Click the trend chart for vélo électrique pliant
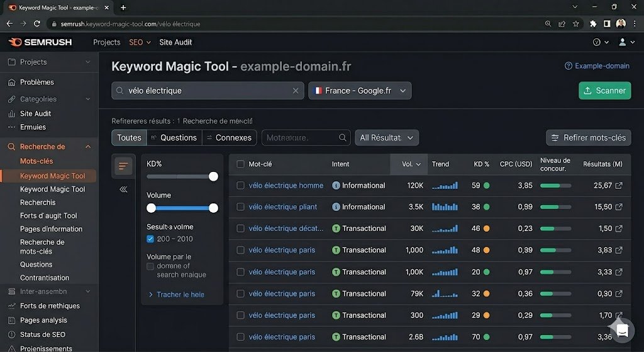644x352 pixels. [445, 207]
